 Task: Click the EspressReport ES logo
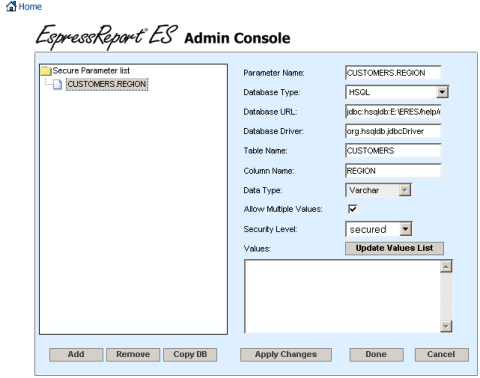[x=107, y=36]
